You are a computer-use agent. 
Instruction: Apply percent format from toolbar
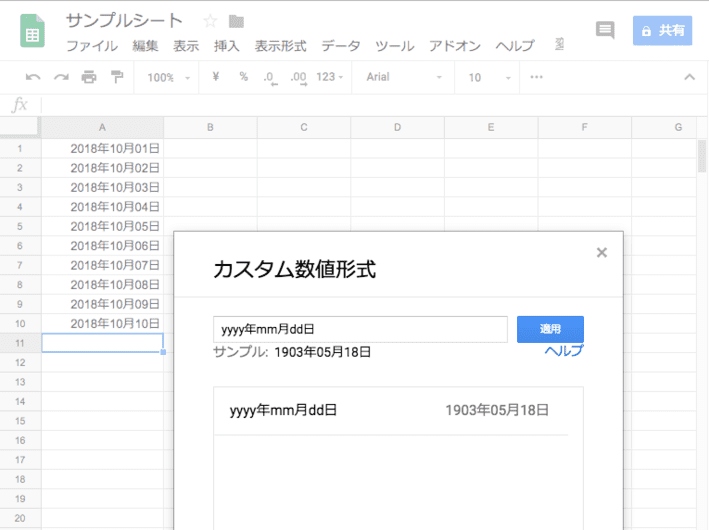(x=243, y=77)
